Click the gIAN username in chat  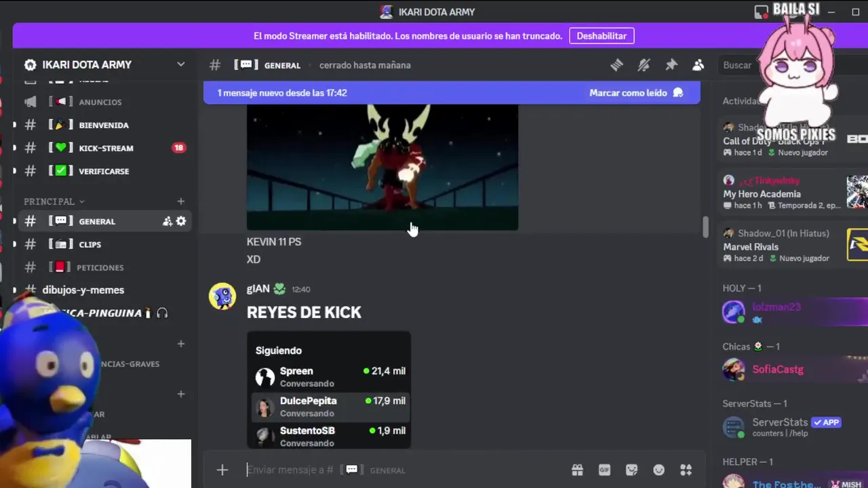tap(258, 289)
